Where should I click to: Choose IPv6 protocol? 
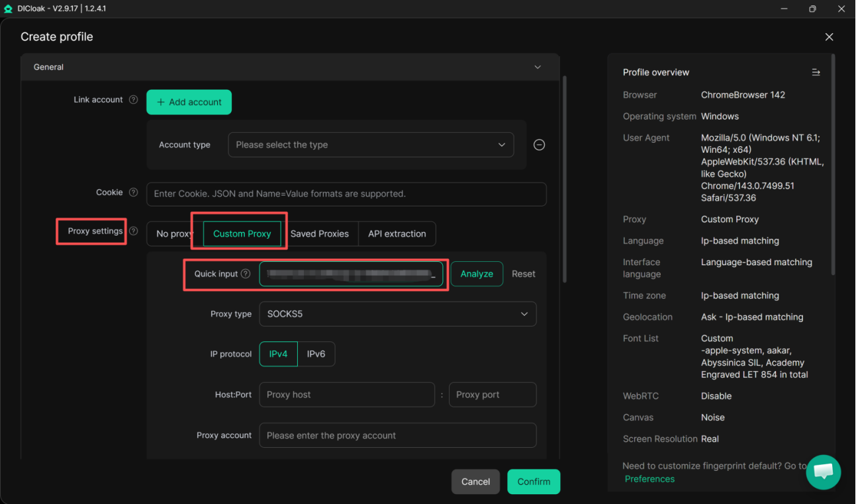316,354
